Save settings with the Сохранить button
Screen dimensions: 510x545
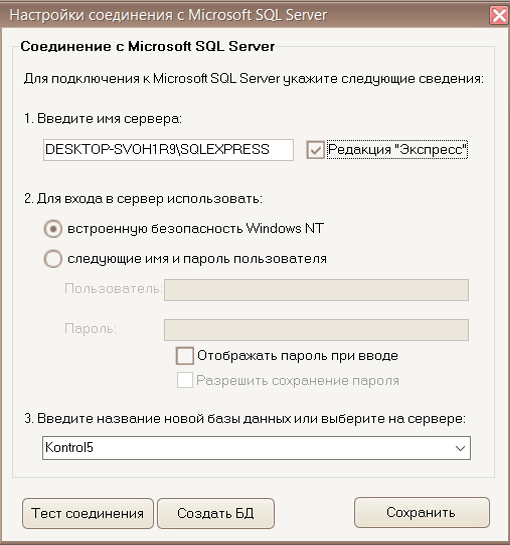[421, 512]
